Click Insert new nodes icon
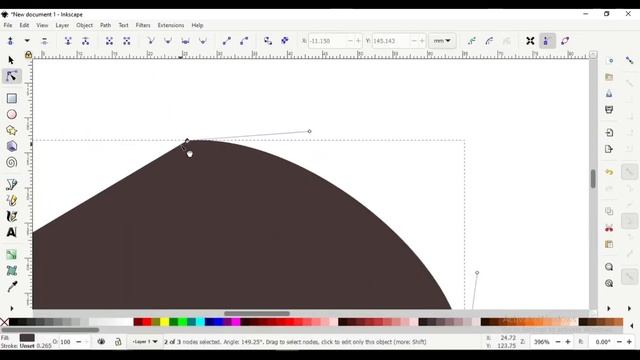 pos(10,41)
